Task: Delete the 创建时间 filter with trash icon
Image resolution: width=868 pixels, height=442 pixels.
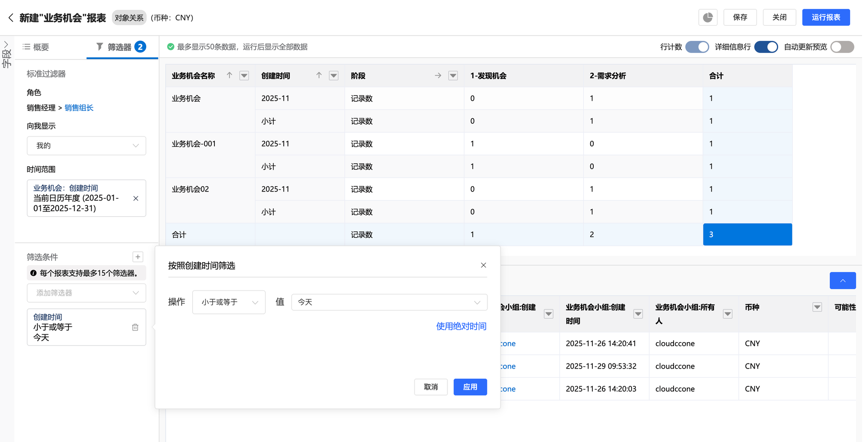Action: [135, 327]
